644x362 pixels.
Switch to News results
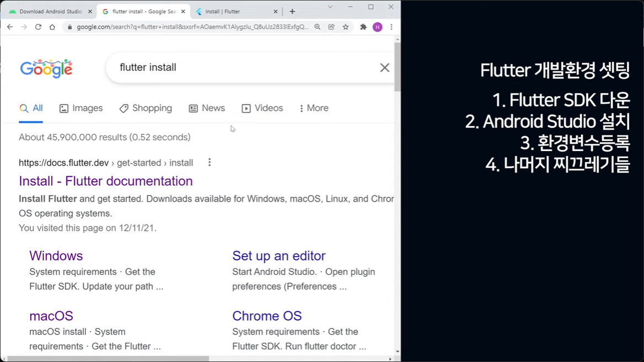click(x=207, y=109)
